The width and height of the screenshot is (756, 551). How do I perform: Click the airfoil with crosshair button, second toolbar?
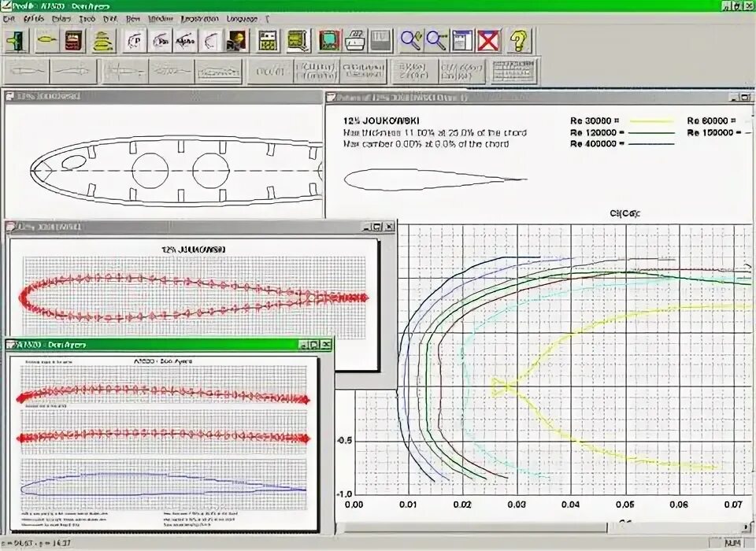pyautogui.click(x=124, y=72)
